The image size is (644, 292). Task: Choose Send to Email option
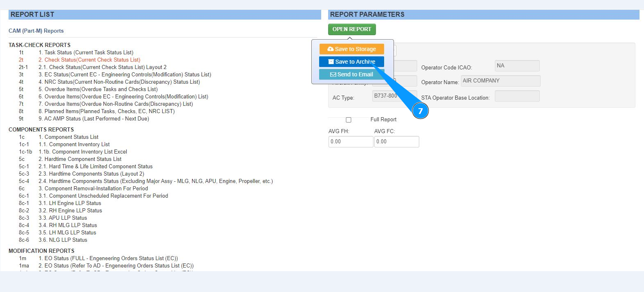[351, 74]
